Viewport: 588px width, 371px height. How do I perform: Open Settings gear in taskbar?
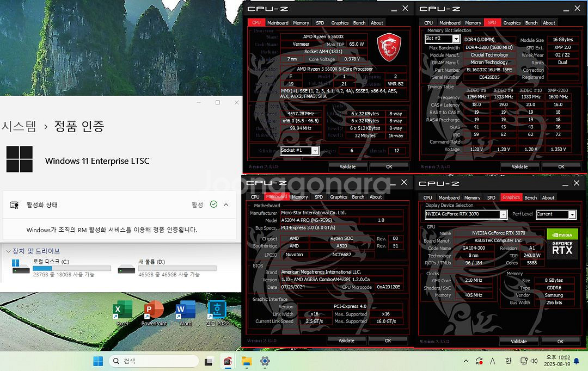[265, 361]
